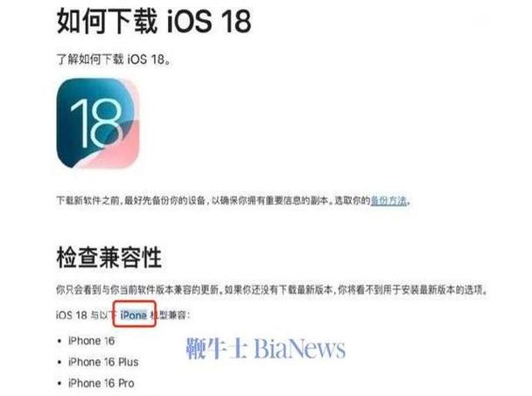532x396 pixels.
Task: Click the bullet before iPhone 16 Pro
Action: (x=59, y=384)
